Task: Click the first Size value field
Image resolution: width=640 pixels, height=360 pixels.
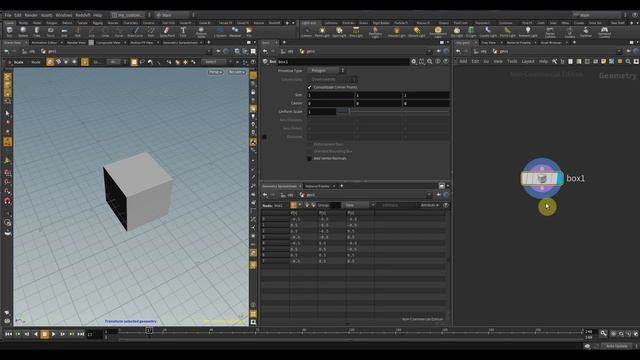Action: (x=331, y=95)
